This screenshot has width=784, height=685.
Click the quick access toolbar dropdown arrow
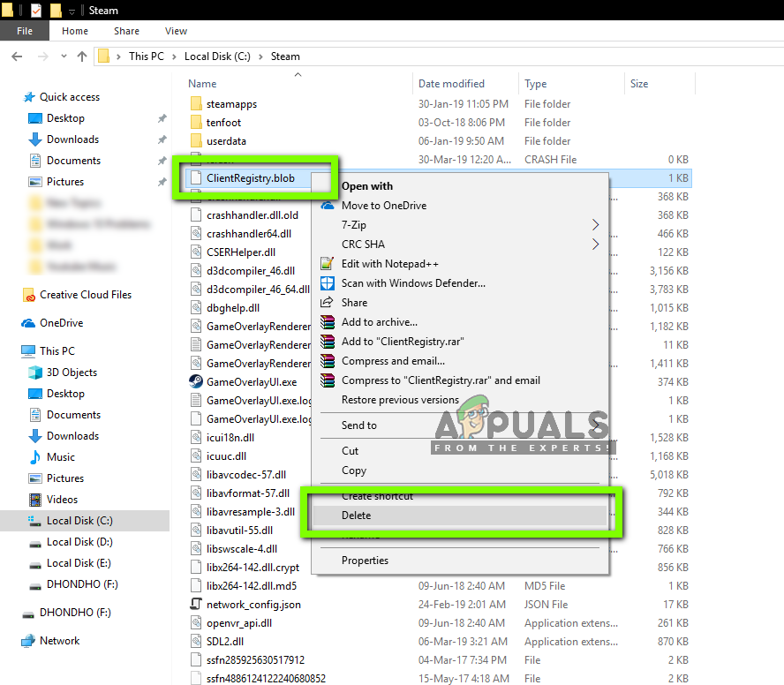coord(72,11)
